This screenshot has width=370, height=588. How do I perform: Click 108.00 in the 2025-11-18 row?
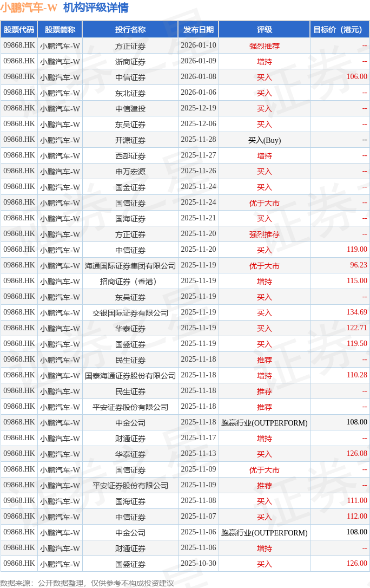pos(356,422)
